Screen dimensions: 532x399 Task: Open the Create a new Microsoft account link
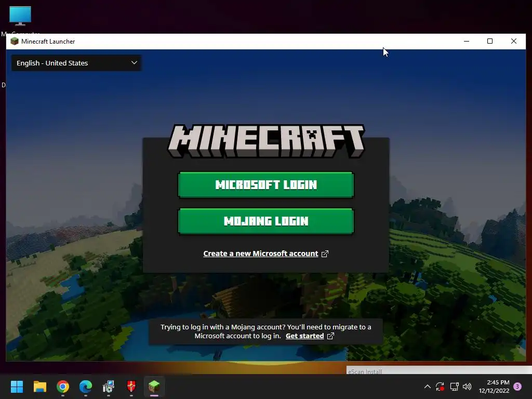point(261,254)
